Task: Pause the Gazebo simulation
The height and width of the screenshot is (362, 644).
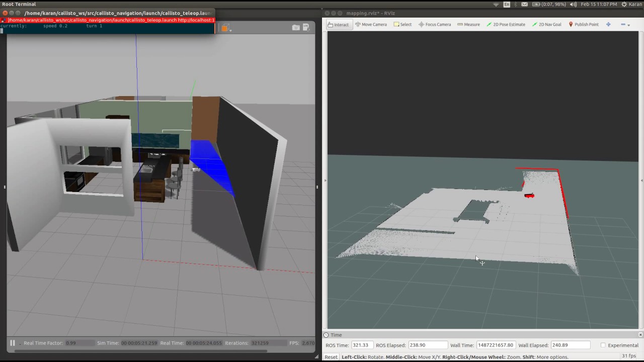Action: coord(12,343)
